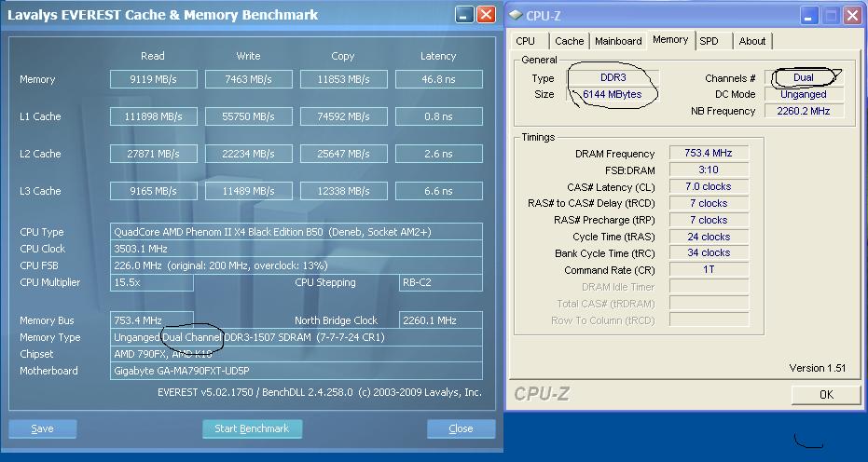Click Memory Latency value 46.8 ns
The width and height of the screenshot is (868, 462).
(x=438, y=79)
